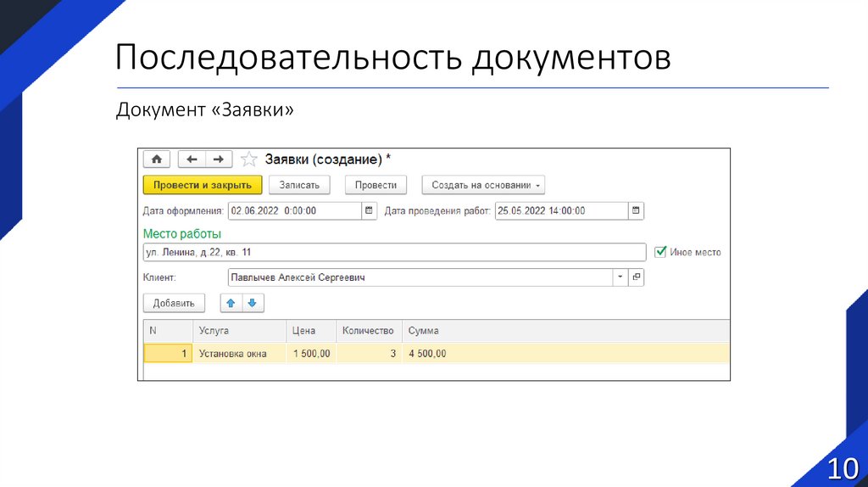
Task: Open calendar for Дата проведения работ
Action: [637, 210]
